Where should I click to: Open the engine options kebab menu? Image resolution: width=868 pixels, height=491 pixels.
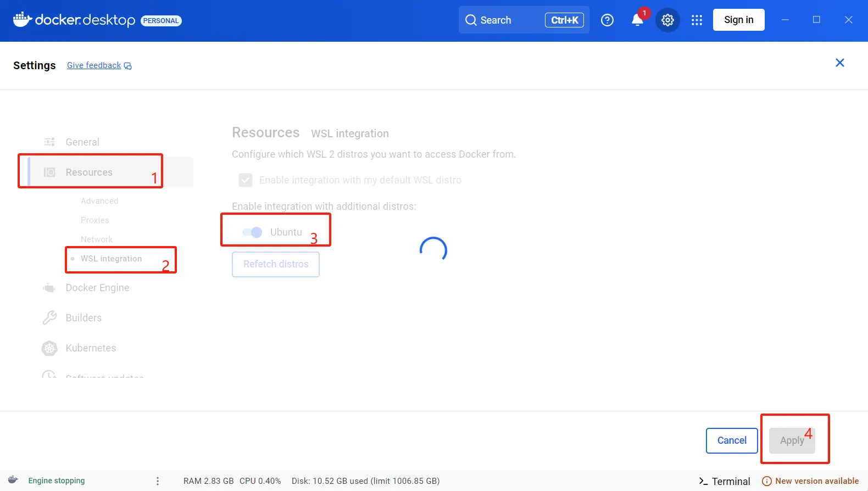[158, 481]
